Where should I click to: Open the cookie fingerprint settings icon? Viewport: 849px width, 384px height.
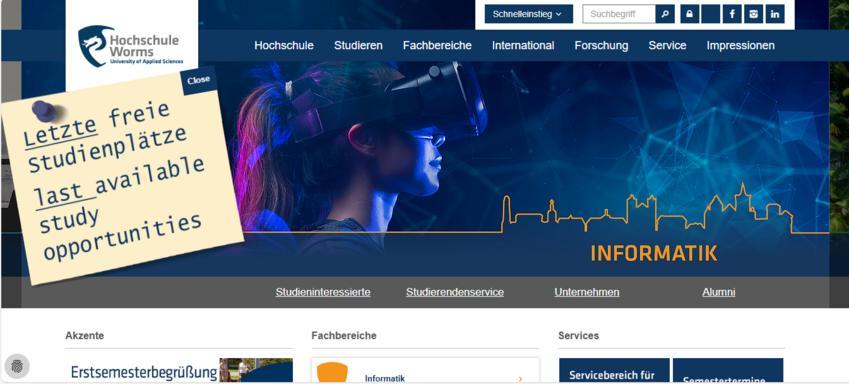click(17, 367)
